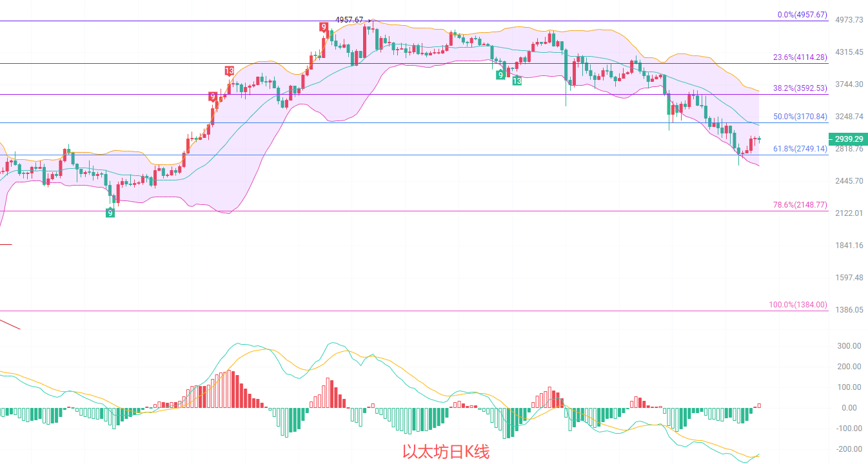Click the 4957.67 high price annotation
Image resolution: width=868 pixels, height=464 pixels.
[x=349, y=20]
